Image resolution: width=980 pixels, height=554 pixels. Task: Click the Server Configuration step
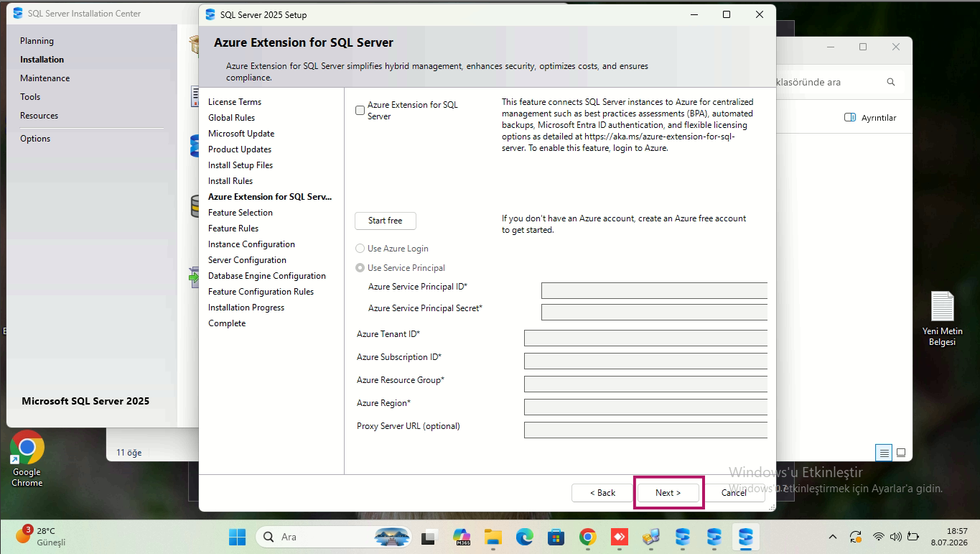[247, 260]
